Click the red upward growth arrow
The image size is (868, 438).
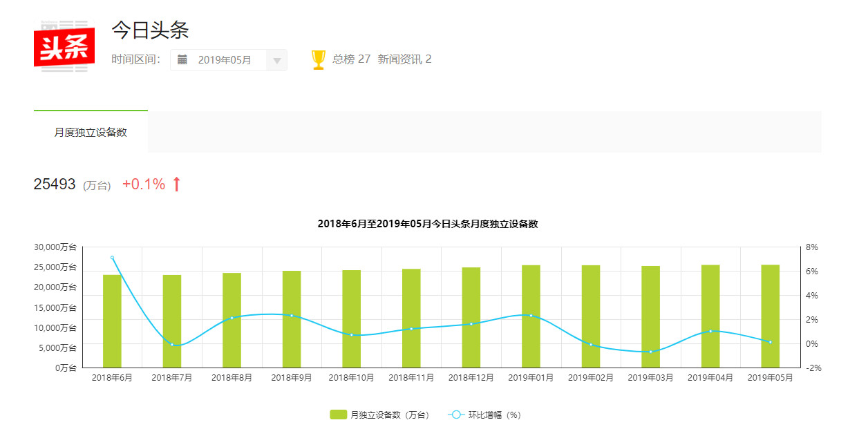[176, 184]
